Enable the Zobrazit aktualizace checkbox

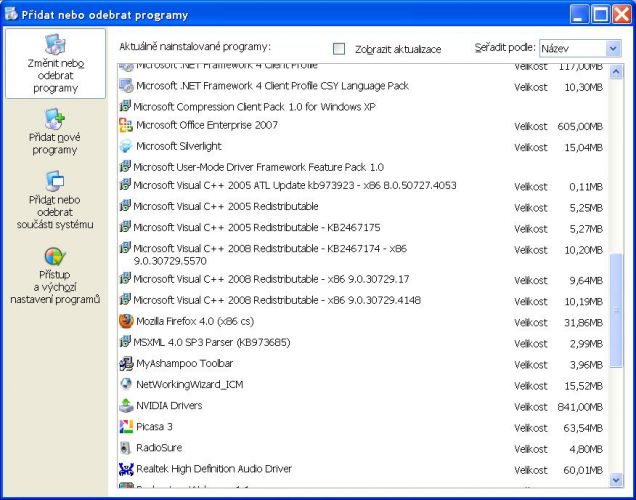(x=339, y=49)
